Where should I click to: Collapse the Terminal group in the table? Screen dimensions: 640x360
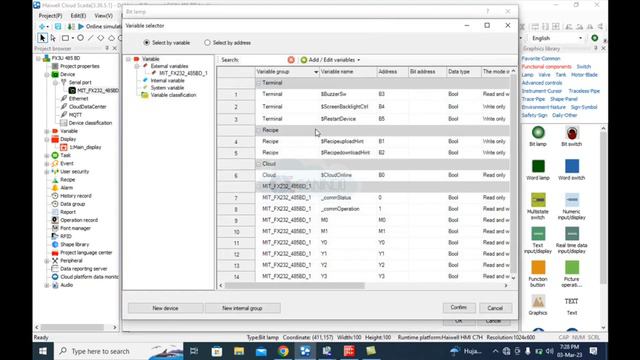click(258, 83)
